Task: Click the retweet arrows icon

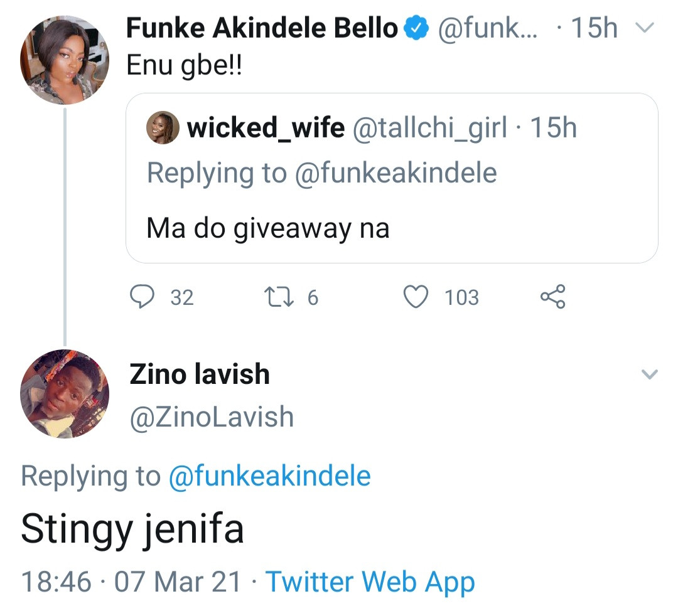Action: coord(279,297)
